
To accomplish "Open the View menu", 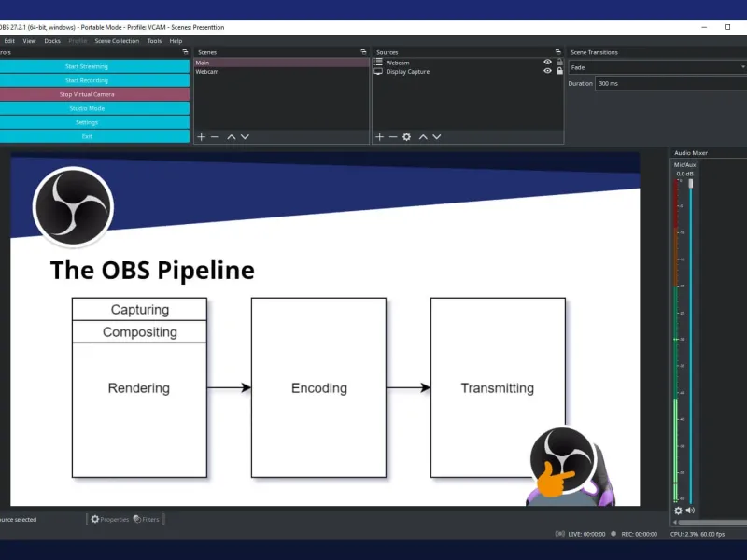I will [x=29, y=41].
